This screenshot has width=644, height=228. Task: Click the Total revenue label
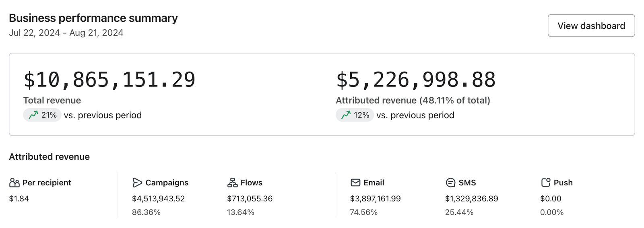(x=52, y=101)
